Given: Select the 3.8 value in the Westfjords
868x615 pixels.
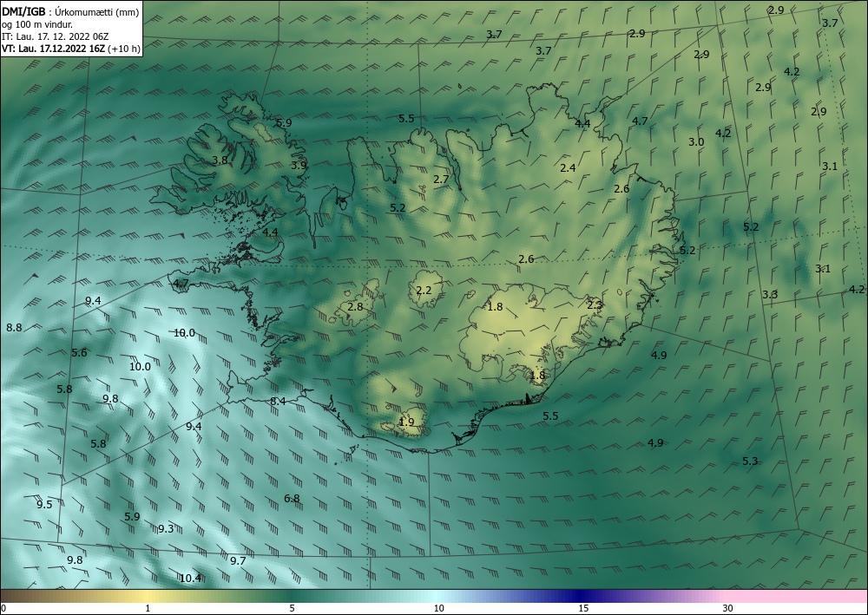Looking at the screenshot, I should point(220,160).
